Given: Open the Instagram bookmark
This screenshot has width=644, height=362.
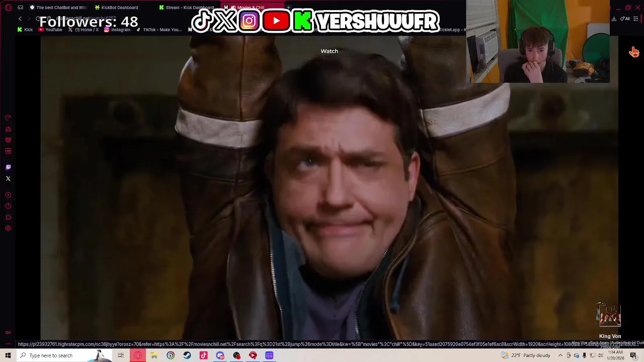Looking at the screenshot, I should [117, 30].
